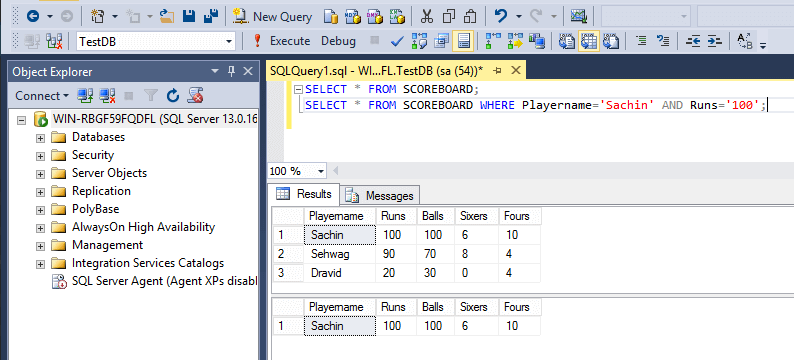Click the New Project icon
Viewport: 794px width, 360px height.
97,17
